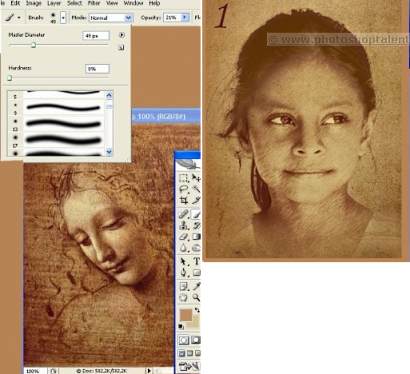Click brush list scroll down arrow
Screen dimensions: 410x374
coord(109,152)
